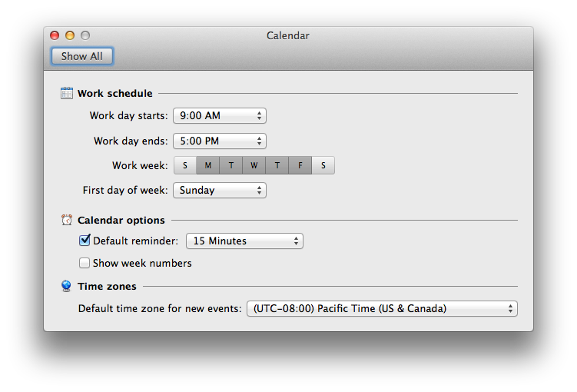
Task: Toggle Wednesday in the work week
Action: (254, 165)
